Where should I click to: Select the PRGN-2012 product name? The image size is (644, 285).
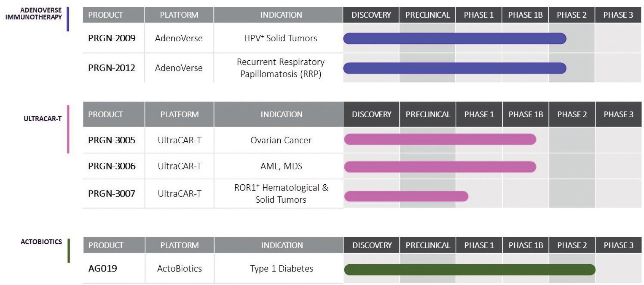pos(112,68)
